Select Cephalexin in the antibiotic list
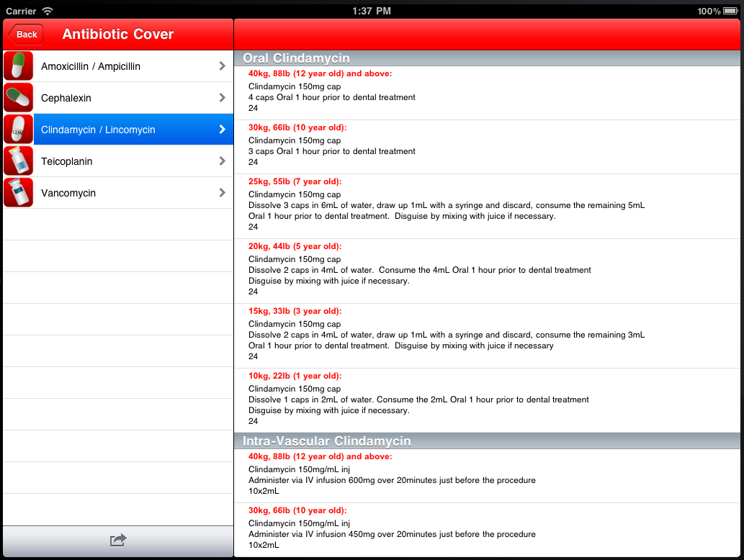The width and height of the screenshot is (744, 560). point(118,98)
